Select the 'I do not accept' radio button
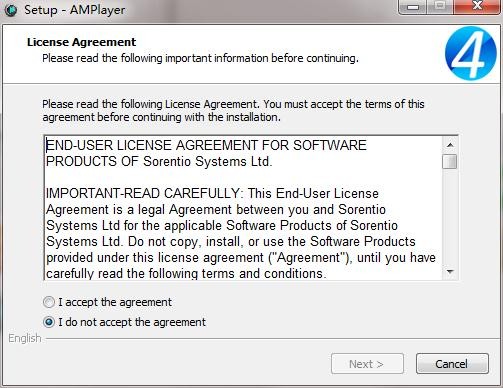503x388 pixels. click(x=49, y=322)
